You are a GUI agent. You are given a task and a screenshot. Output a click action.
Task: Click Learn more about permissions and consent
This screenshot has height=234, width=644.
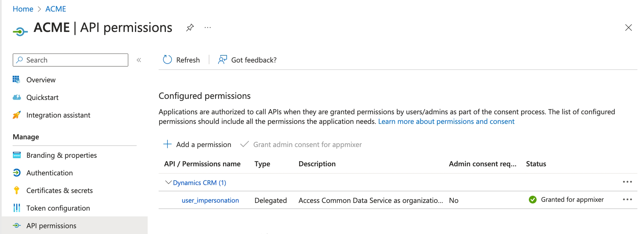(x=446, y=122)
